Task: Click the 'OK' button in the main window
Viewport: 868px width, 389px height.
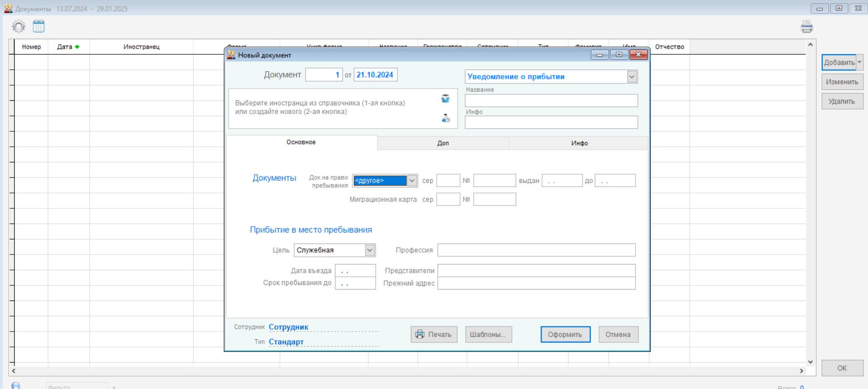Action: coord(842,368)
